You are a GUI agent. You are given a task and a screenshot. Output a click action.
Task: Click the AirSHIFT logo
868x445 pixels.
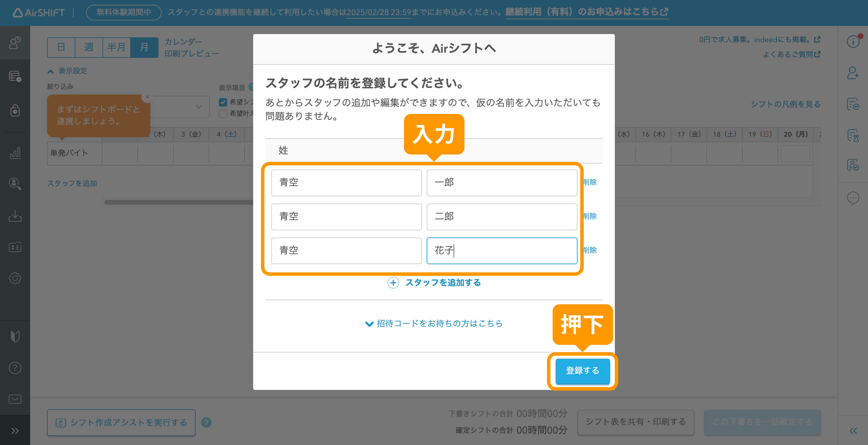coord(39,13)
